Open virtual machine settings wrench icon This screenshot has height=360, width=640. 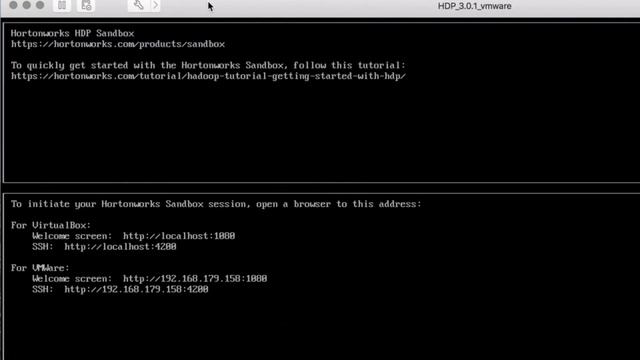pos(139,5)
